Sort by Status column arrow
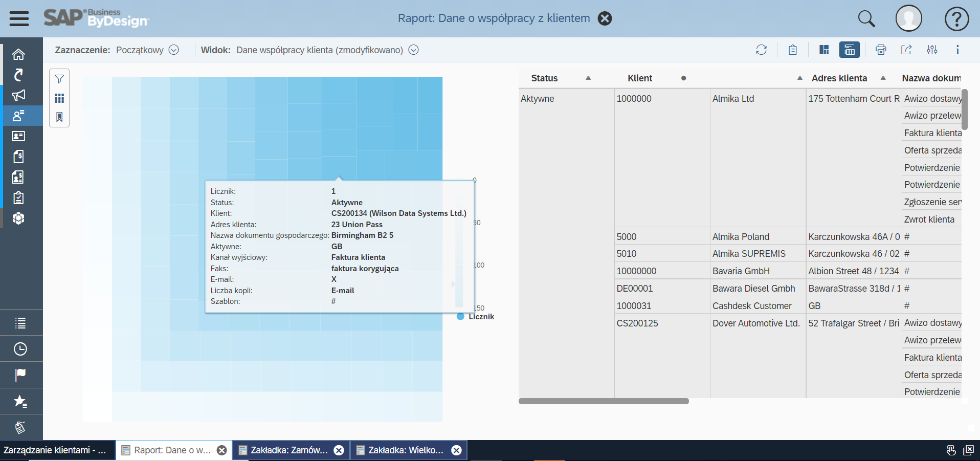The height and width of the screenshot is (461, 980). [x=588, y=78]
